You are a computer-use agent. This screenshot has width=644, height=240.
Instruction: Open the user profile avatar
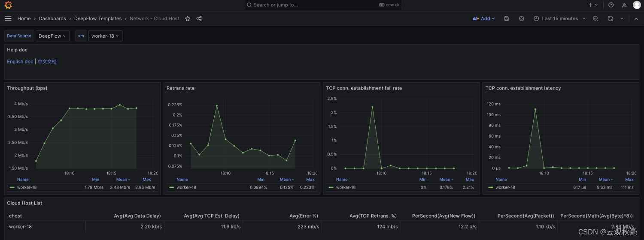(637, 5)
